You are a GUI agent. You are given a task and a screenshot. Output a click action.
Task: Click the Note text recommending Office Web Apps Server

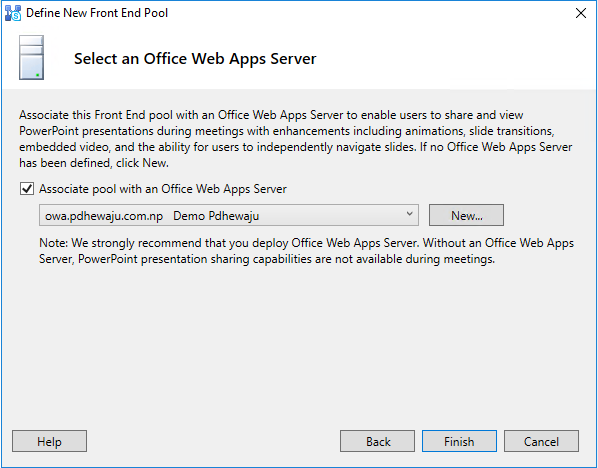click(306, 251)
